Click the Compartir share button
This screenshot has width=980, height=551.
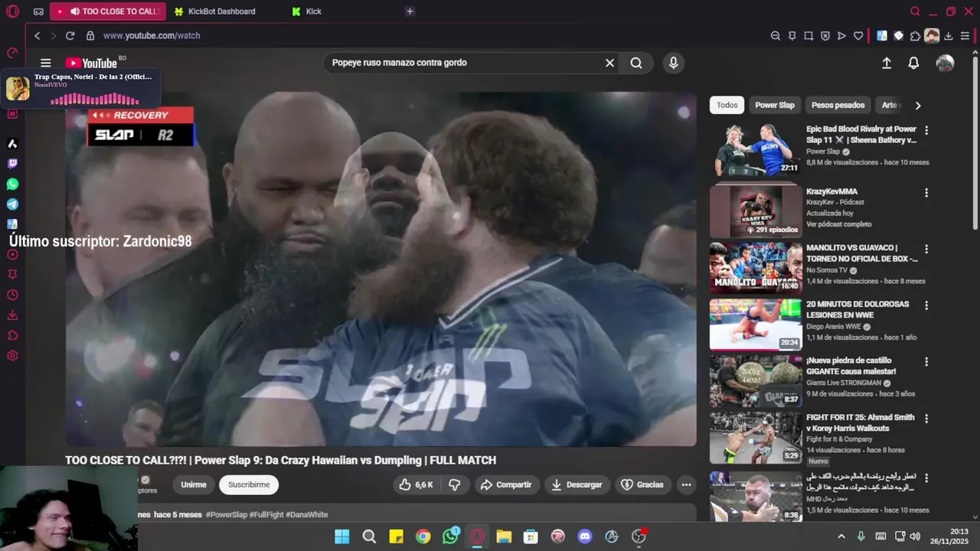click(x=505, y=484)
